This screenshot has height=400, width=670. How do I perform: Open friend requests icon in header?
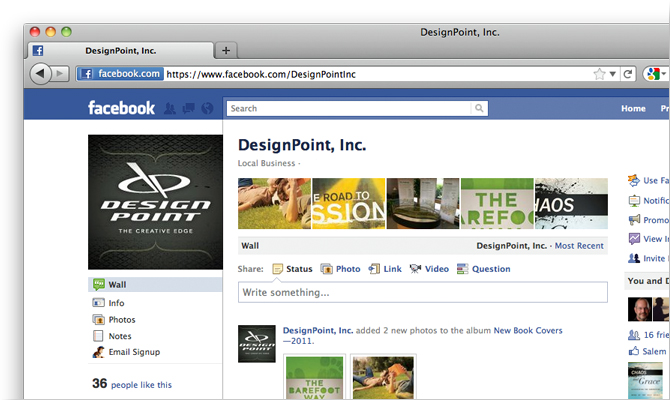point(170,108)
